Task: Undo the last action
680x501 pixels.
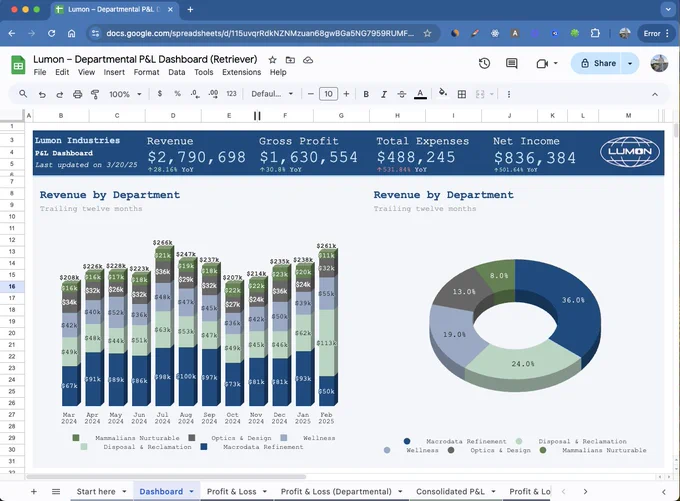Action: coord(42,94)
